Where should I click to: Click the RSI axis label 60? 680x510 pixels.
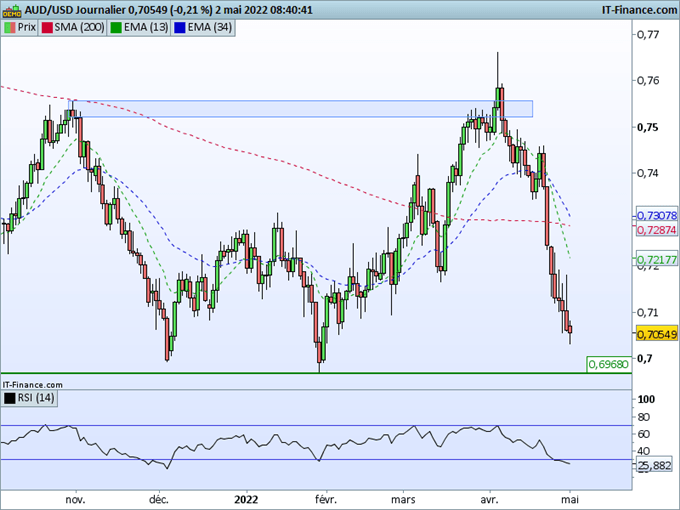pyautogui.click(x=644, y=434)
